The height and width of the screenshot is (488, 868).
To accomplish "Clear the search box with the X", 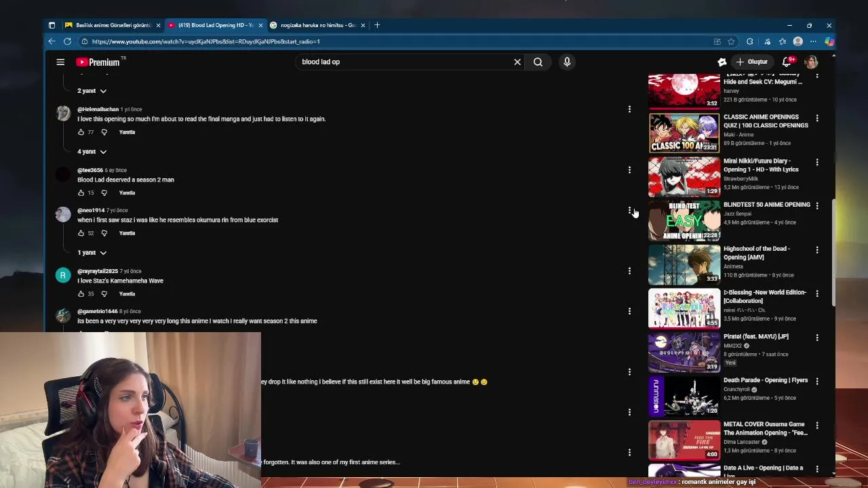I will [x=517, y=62].
